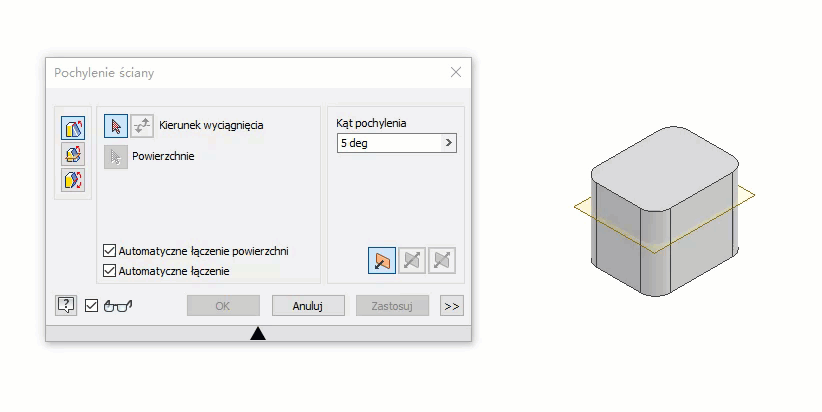Viewport: 822px width, 412px height.
Task: Choose the symmetric draft direction icon
Action: [412, 261]
